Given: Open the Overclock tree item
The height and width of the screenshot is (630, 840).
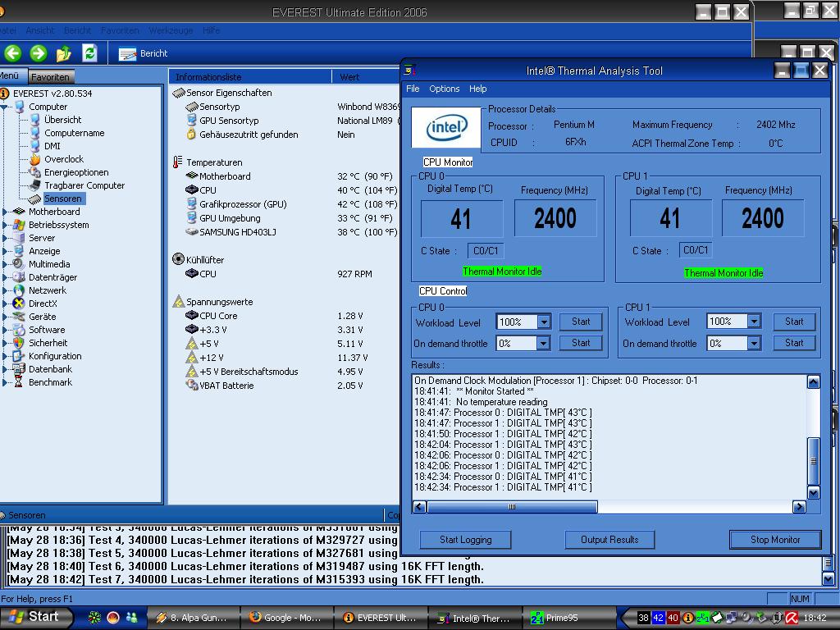Looking at the screenshot, I should [64, 159].
